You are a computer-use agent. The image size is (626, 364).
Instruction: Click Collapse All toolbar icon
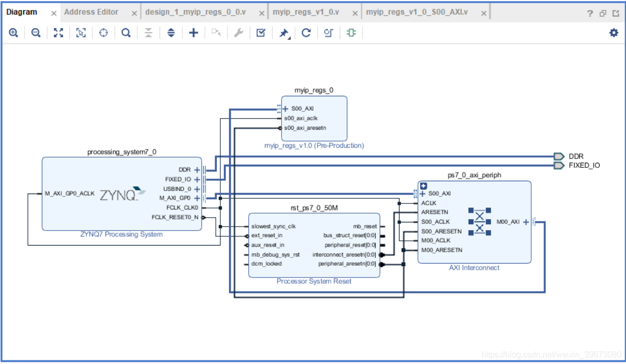coord(148,33)
